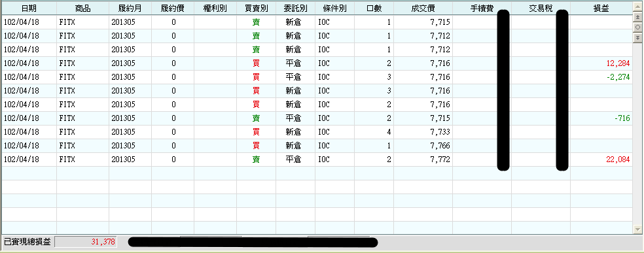Image resolution: width=644 pixels, height=253 pixels.
Task: Click the 手續費 column header
Action: 481,8
